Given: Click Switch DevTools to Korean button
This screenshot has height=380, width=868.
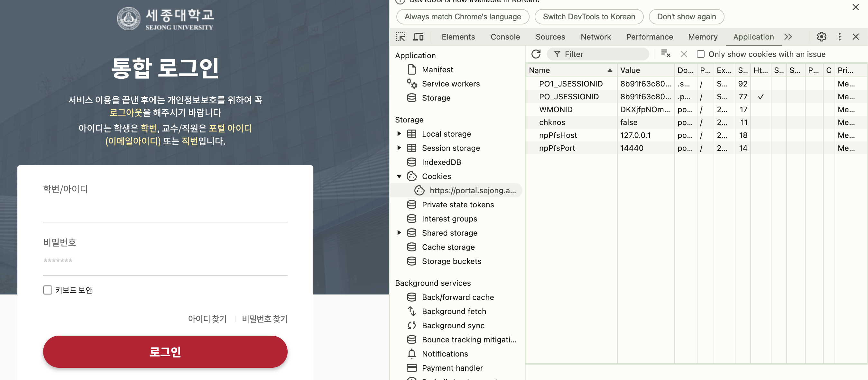Looking at the screenshot, I should click(589, 16).
